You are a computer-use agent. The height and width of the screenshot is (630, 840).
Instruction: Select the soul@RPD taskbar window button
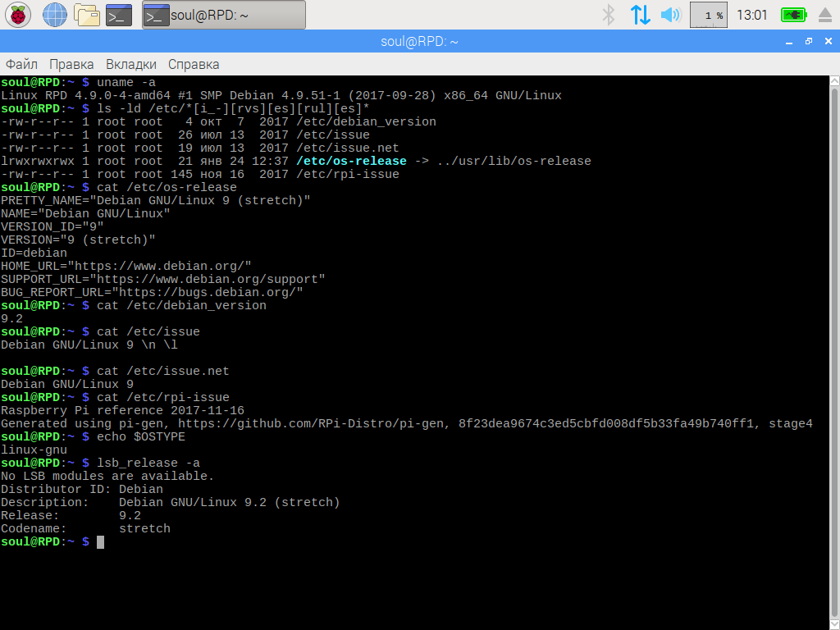coord(224,15)
